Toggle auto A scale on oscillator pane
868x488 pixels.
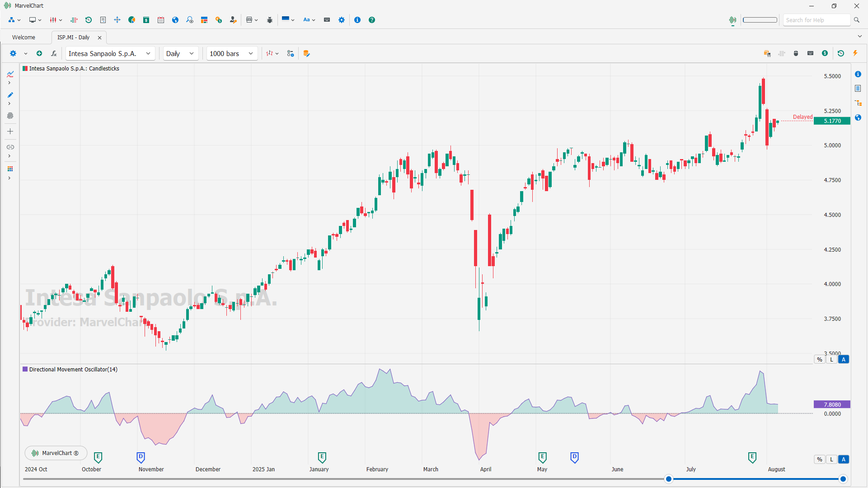(844, 460)
